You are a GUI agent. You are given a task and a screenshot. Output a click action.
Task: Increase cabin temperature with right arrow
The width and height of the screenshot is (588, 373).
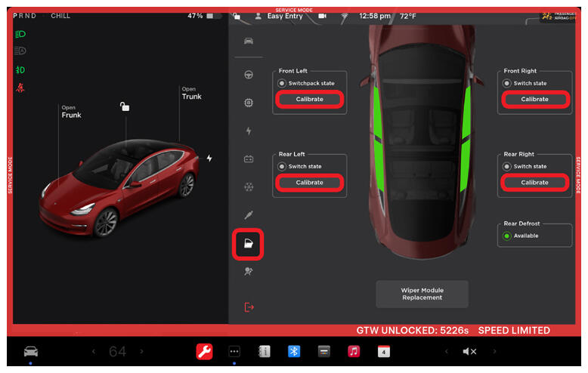[x=142, y=351]
